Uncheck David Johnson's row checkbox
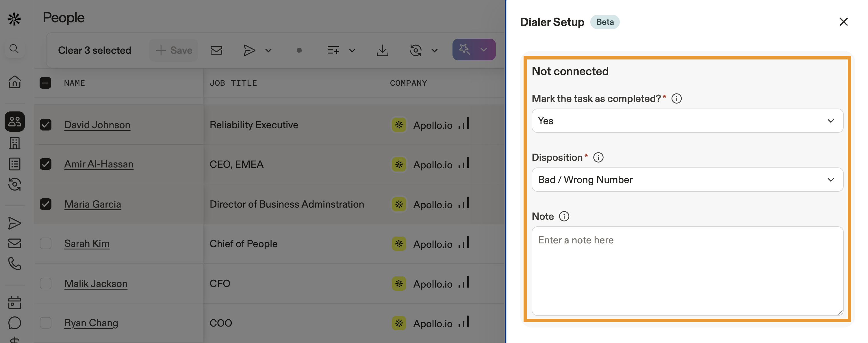The image size is (868, 343). (x=45, y=124)
